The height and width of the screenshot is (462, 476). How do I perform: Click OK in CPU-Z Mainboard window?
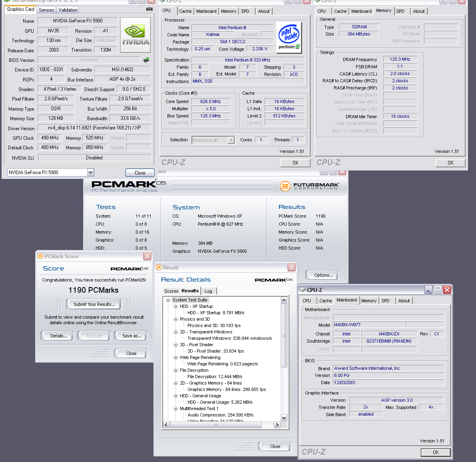tap(436, 452)
